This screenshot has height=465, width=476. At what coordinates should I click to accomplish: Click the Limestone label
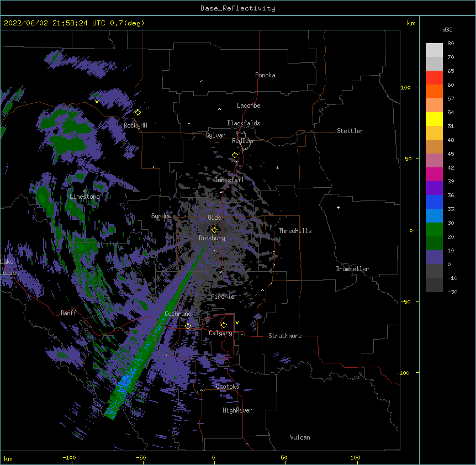click(84, 197)
